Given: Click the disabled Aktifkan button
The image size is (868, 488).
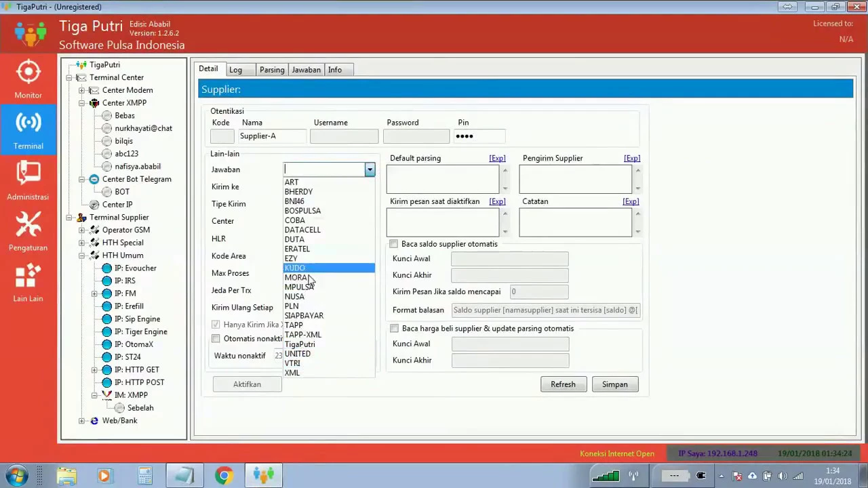Looking at the screenshot, I should coord(247,384).
